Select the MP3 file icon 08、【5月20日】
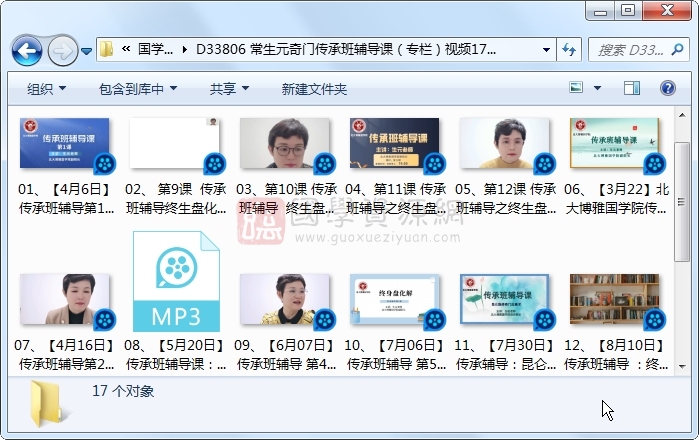The width and height of the screenshot is (699, 440). coord(176,281)
